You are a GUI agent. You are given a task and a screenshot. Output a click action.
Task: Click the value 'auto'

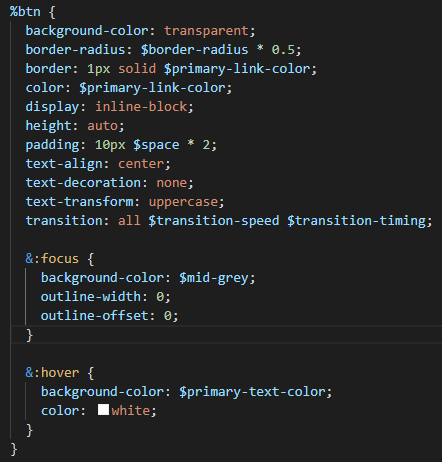click(102, 126)
